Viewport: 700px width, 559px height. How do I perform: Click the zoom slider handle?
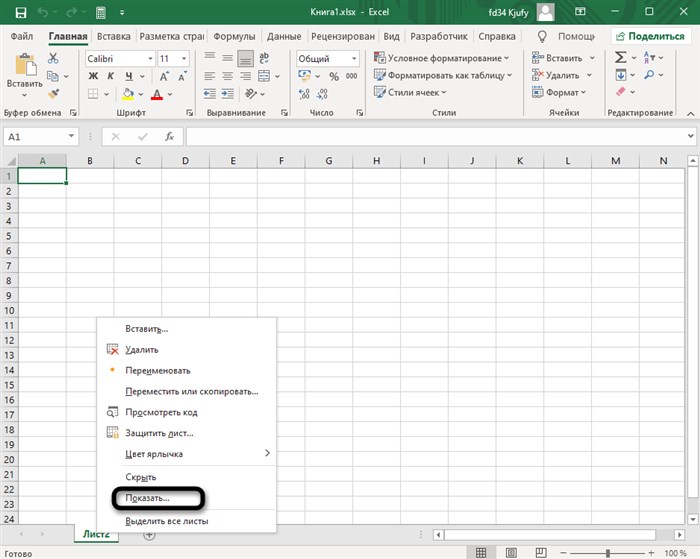pos(608,553)
